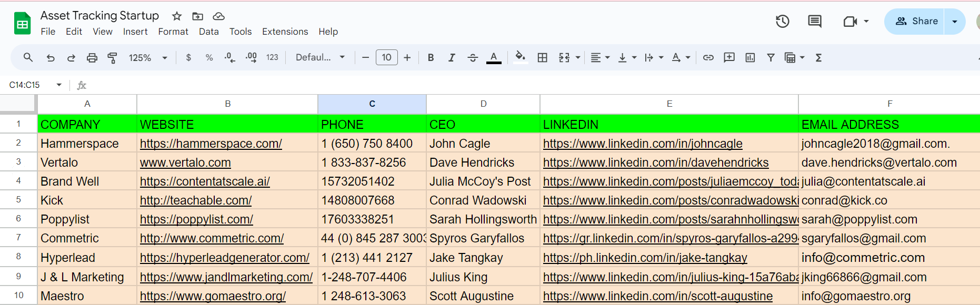
Task: Open the View menu
Action: pos(103,32)
